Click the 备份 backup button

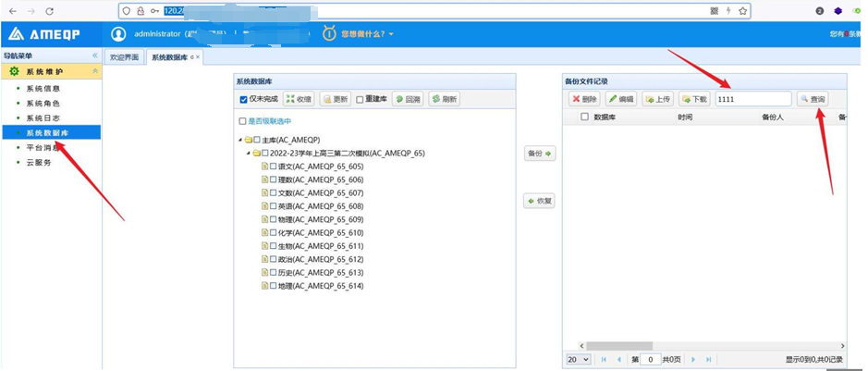539,154
